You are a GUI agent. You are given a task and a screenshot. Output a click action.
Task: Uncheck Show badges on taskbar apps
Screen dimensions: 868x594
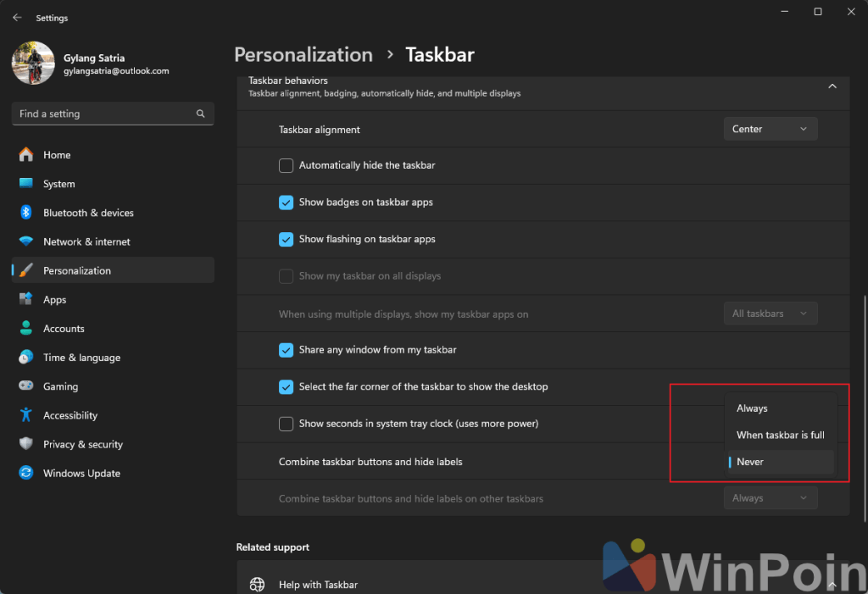[287, 203]
